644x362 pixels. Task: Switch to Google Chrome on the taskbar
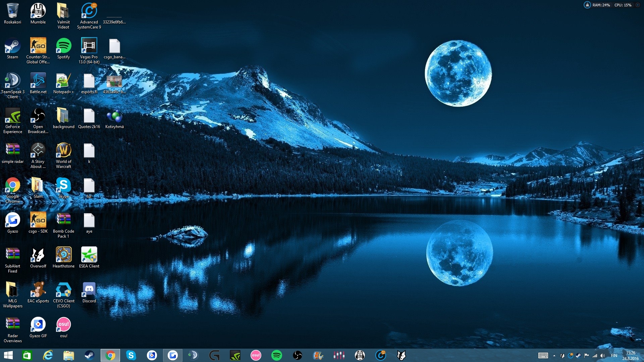tap(110, 355)
